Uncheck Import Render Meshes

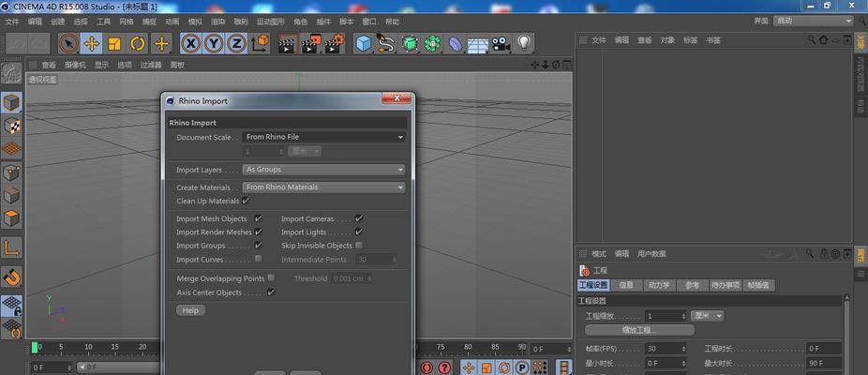tap(258, 232)
